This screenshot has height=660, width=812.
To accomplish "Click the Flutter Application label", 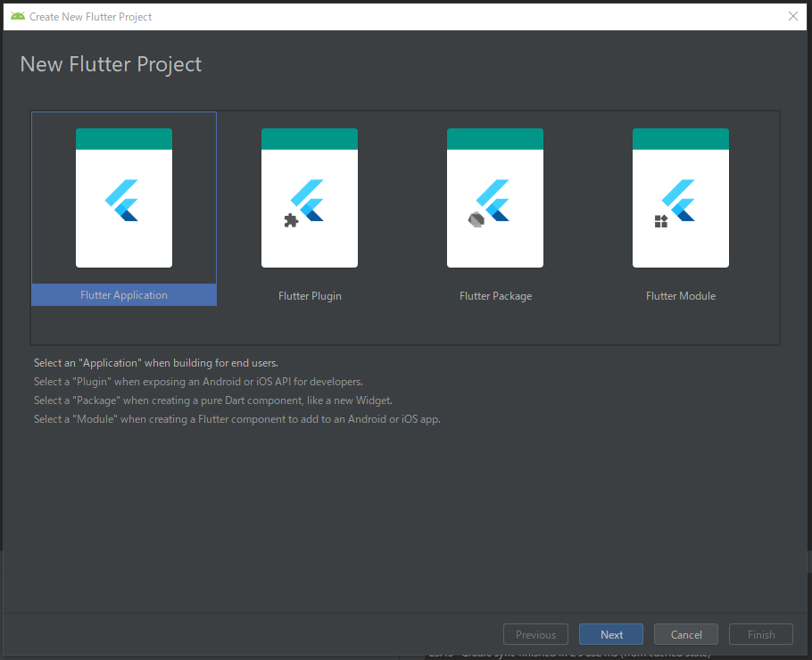I will pos(124,295).
